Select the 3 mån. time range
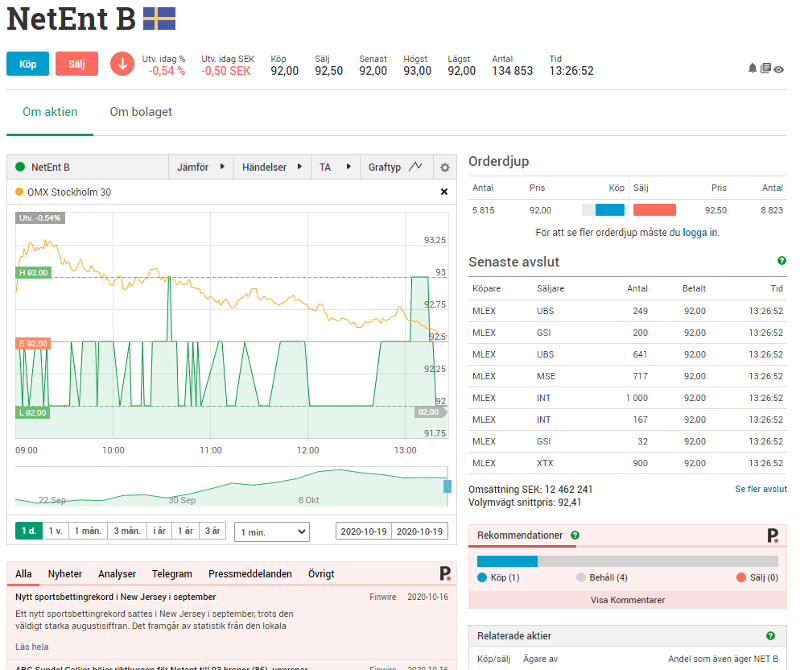The height and width of the screenshot is (670, 800). coord(127,531)
